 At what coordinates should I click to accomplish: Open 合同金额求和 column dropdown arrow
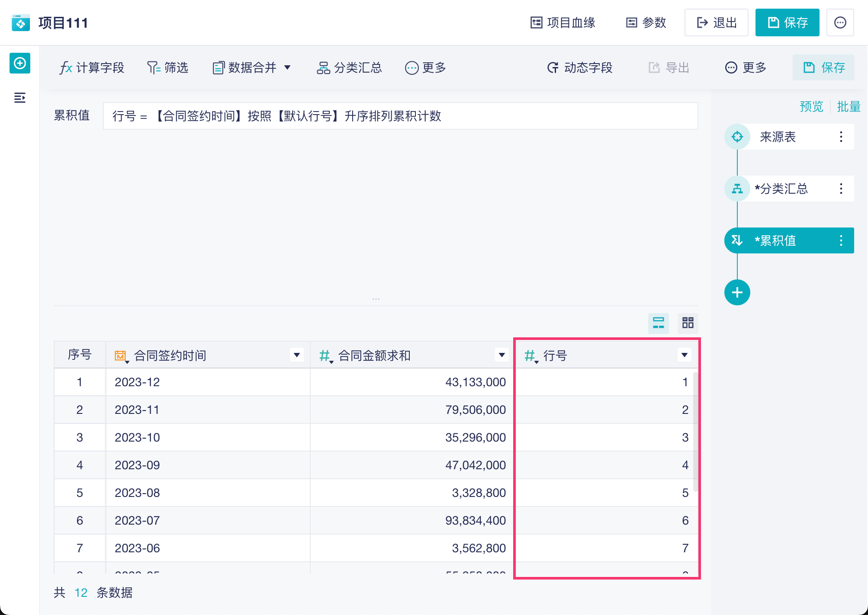502,355
